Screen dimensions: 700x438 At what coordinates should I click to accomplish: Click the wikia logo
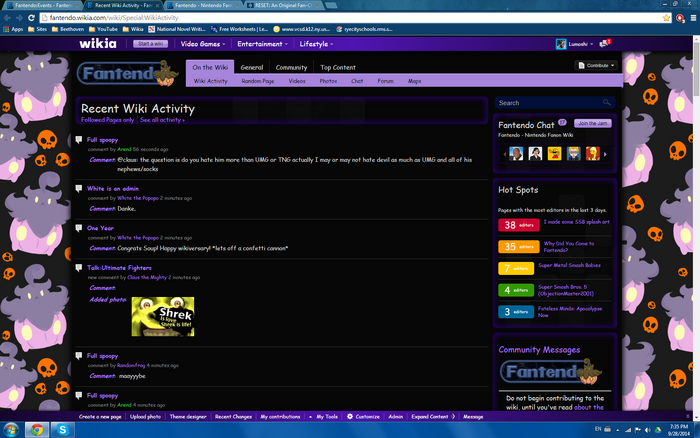point(98,43)
